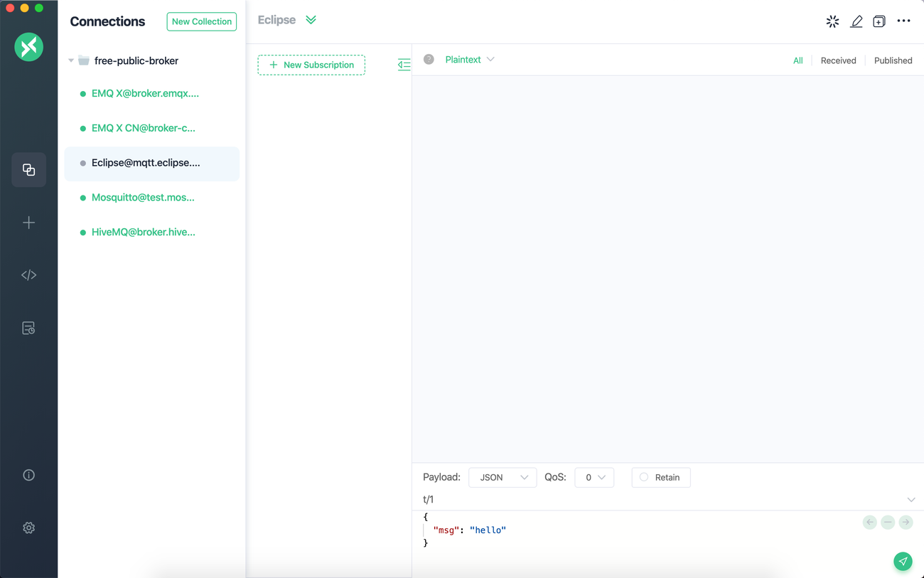This screenshot has height=578, width=924.
Task: Select Mosquitto@test.mos connection
Action: (x=151, y=198)
